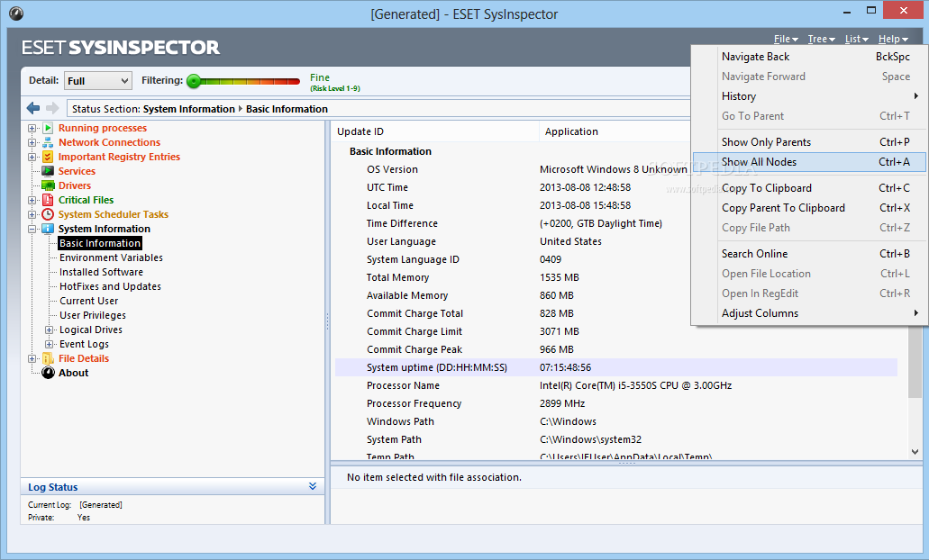Click the Update ID column header
929x560 pixels.
(x=435, y=131)
